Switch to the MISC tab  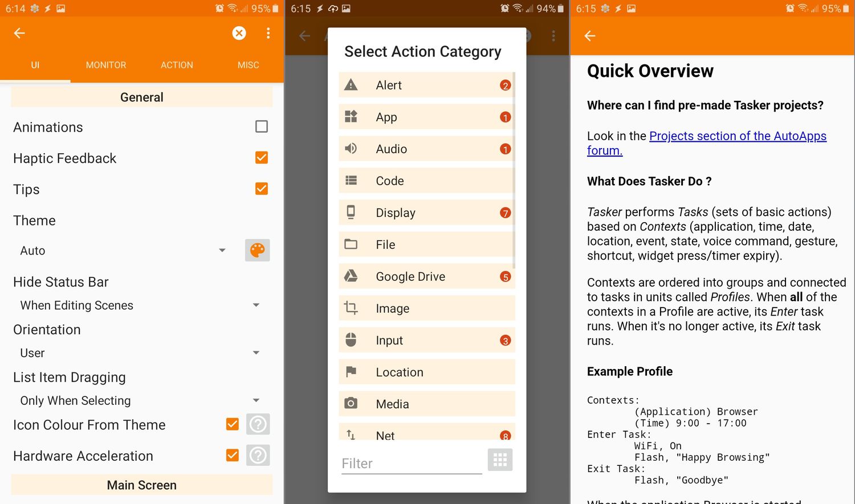point(248,65)
